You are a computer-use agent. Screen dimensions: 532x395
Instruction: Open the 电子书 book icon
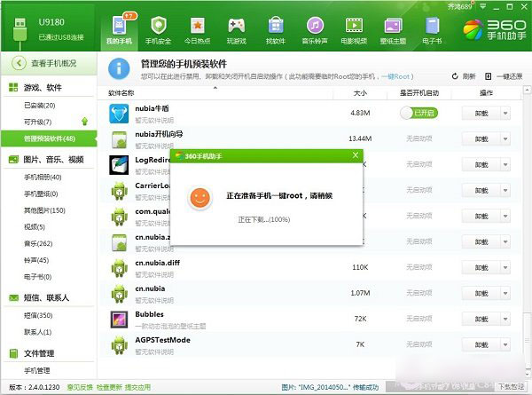tap(433, 25)
